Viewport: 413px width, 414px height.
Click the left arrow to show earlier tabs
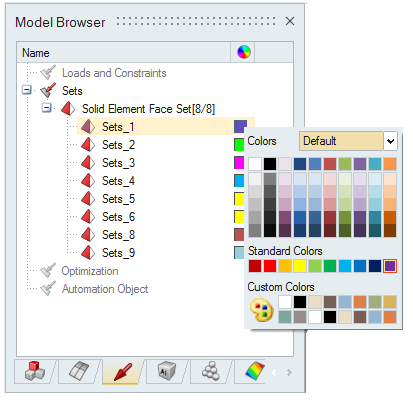click(274, 372)
